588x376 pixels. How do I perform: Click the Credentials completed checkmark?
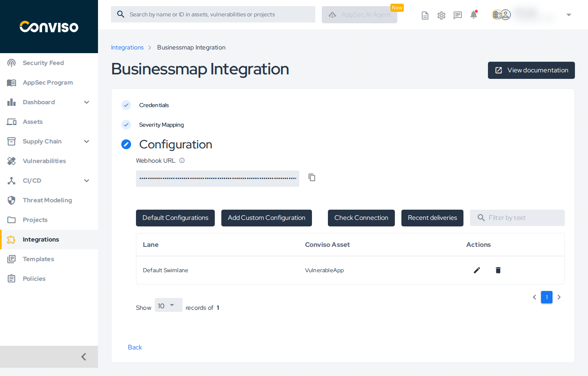click(x=126, y=105)
